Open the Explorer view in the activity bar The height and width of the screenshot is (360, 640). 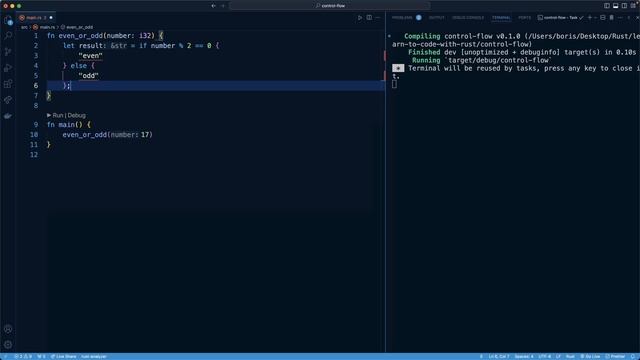point(8,20)
